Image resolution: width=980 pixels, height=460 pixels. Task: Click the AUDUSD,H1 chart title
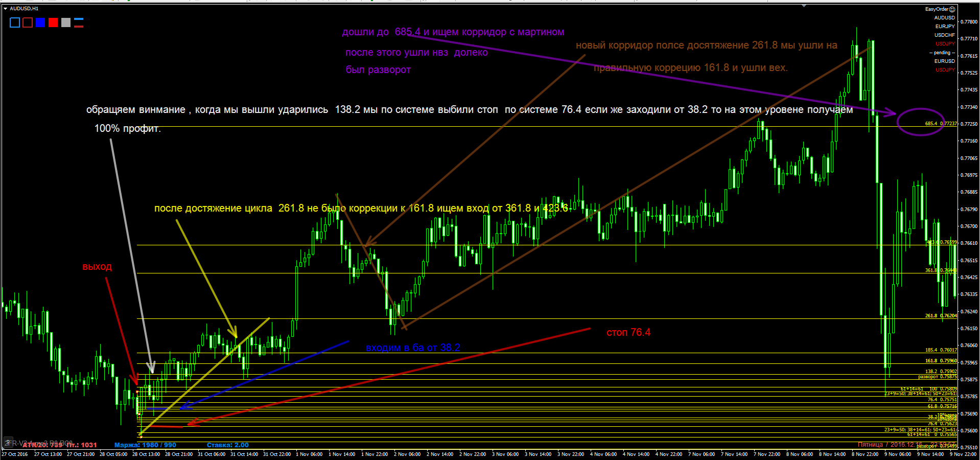(x=24, y=9)
